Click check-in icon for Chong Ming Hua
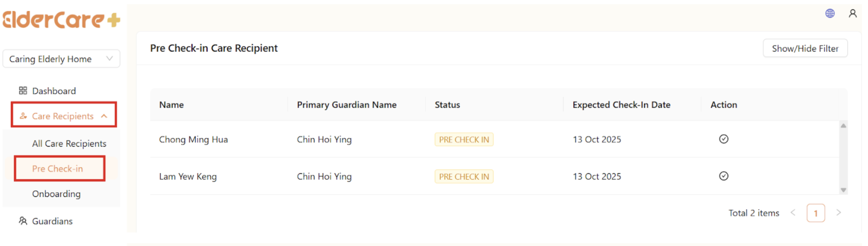 (x=724, y=139)
